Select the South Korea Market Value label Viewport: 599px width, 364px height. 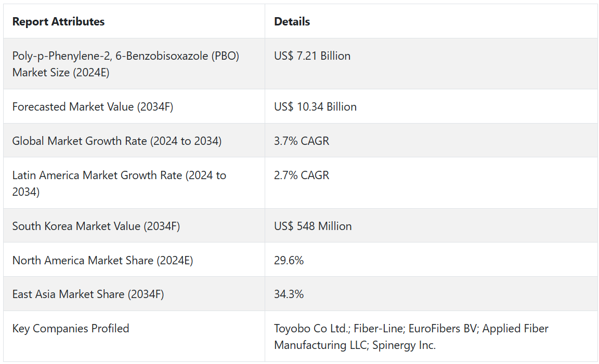96,226
